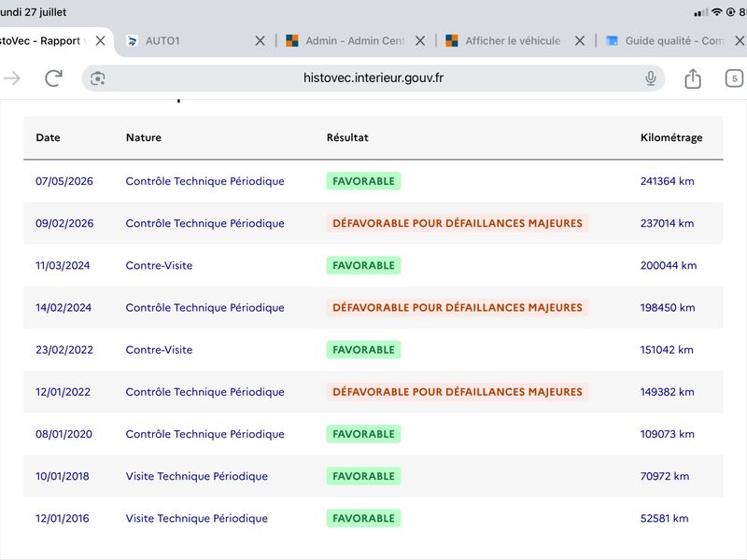Click Contre-Visite in the 11/03/2024 row
This screenshot has height=560, width=747.
(159, 265)
